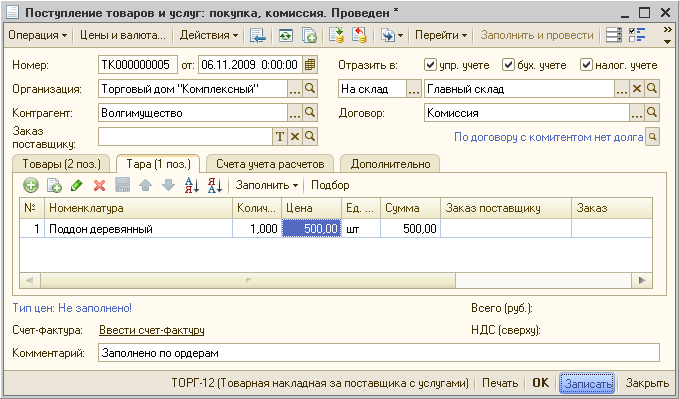Click the green add row icon
Viewport: 679px width, 399px height.
pos(31,185)
